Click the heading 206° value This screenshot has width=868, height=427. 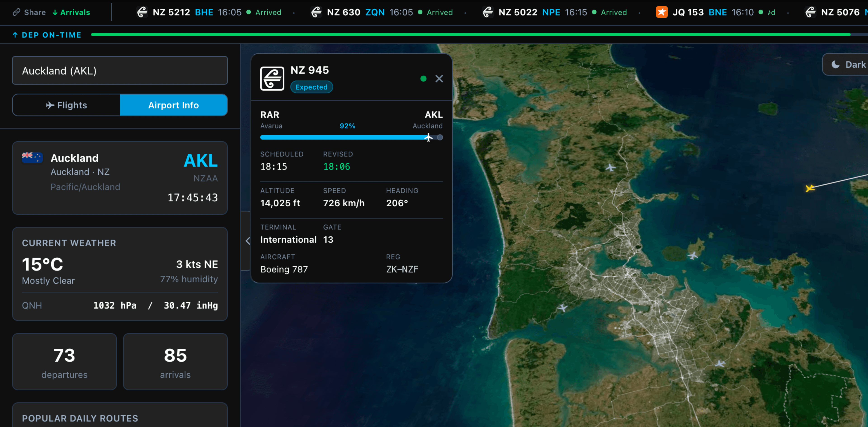[x=397, y=203]
